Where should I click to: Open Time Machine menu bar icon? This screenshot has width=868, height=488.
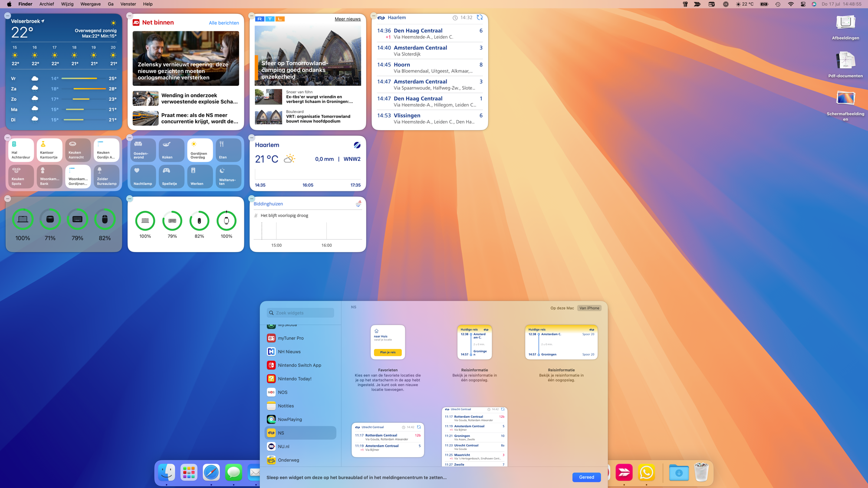[778, 4]
